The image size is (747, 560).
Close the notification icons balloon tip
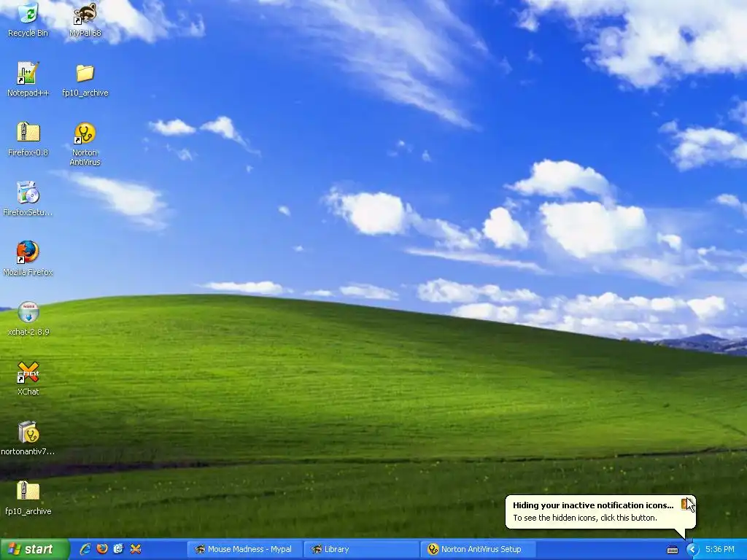pyautogui.click(x=686, y=504)
